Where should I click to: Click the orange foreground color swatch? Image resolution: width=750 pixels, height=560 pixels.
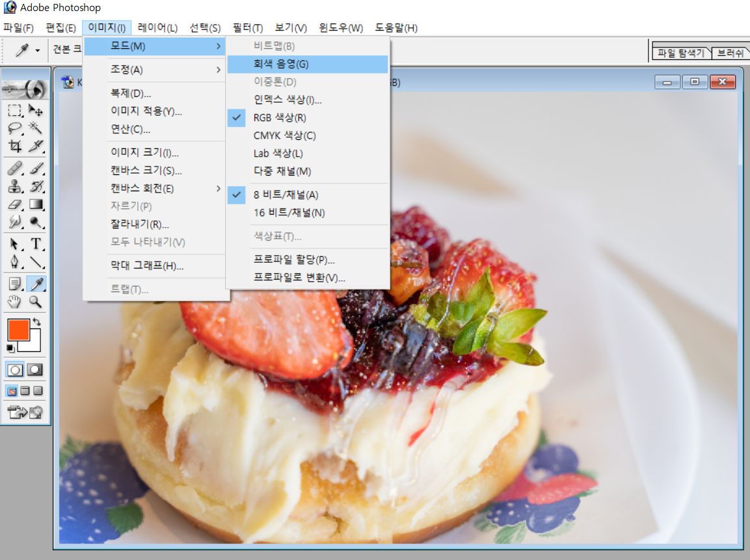click(x=18, y=330)
